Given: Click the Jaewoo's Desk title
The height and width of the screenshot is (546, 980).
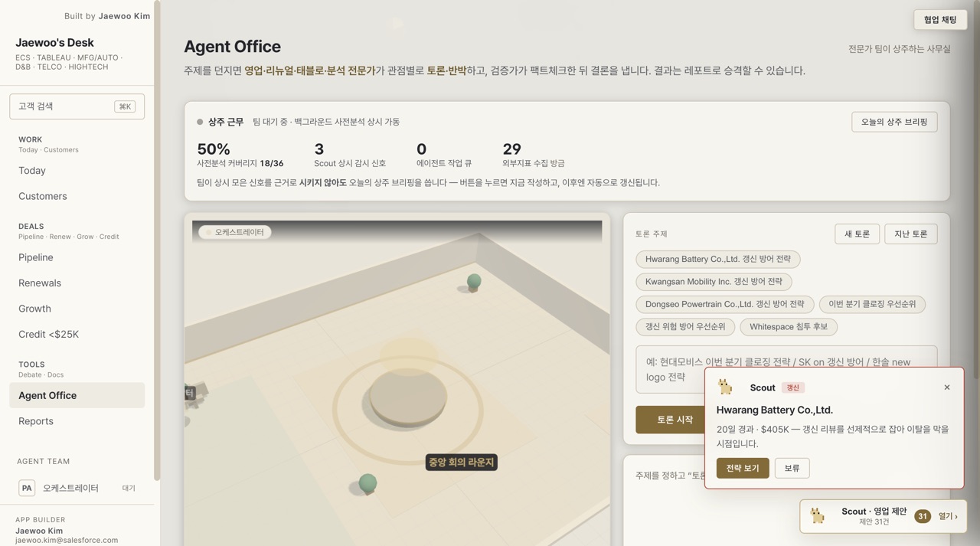Looking at the screenshot, I should [54, 43].
